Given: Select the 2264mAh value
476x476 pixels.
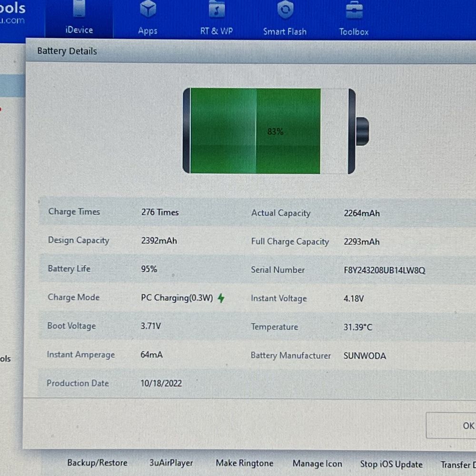Looking at the screenshot, I should (x=362, y=213).
